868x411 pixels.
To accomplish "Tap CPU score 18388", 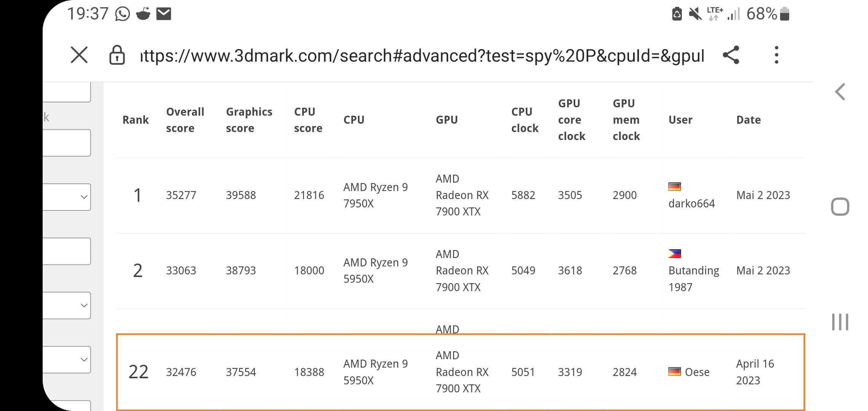I will coord(309,372).
